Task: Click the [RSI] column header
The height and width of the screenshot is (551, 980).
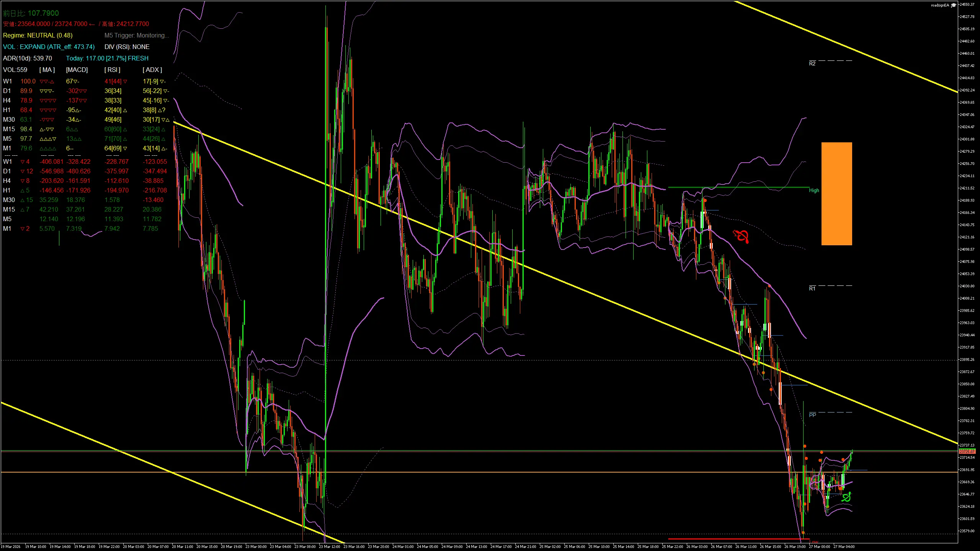Action: tap(112, 70)
